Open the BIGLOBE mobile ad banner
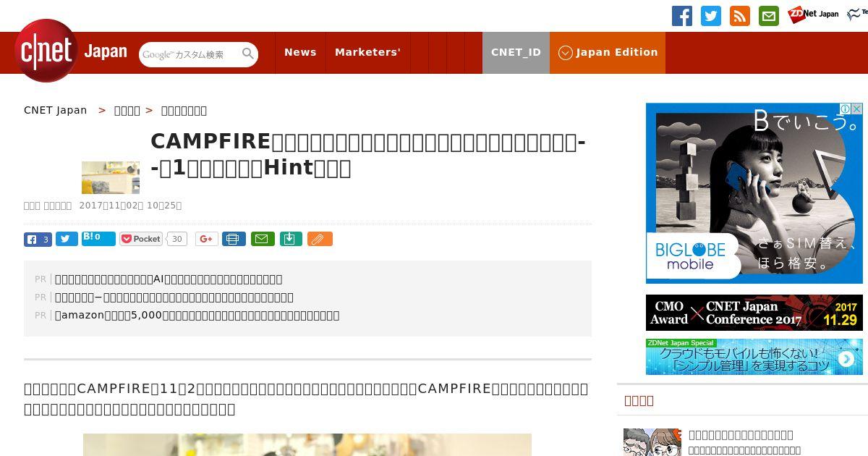 coord(754,193)
